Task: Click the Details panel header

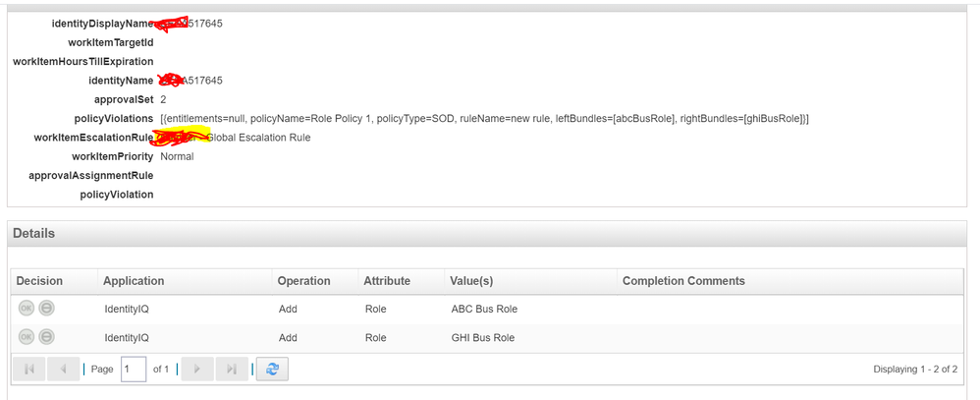Action: [x=34, y=233]
